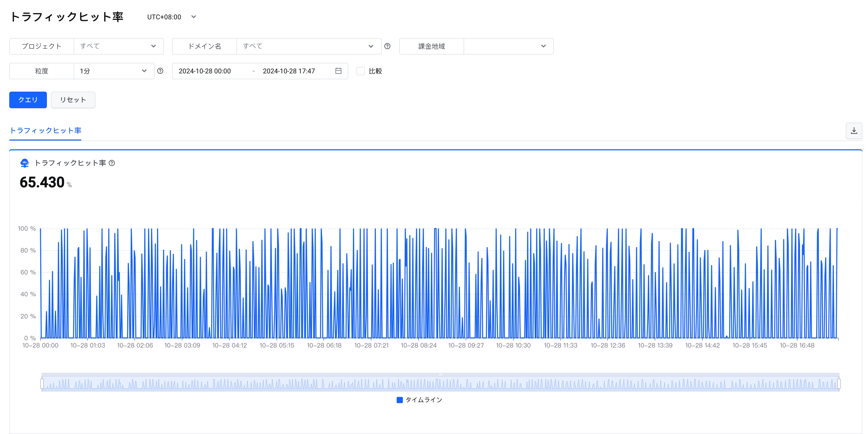
Task: Click the 100 % y-axis label
Action: coord(27,229)
